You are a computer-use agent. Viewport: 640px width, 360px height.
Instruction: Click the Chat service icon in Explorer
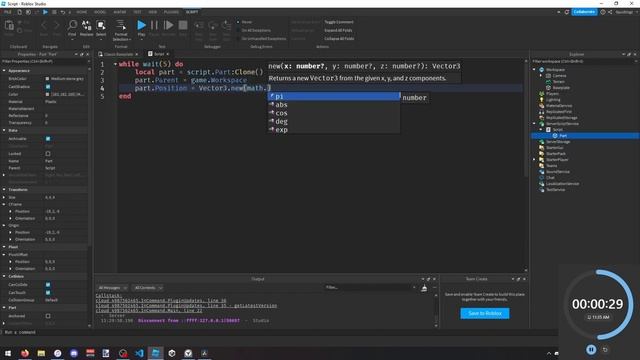click(x=542, y=178)
